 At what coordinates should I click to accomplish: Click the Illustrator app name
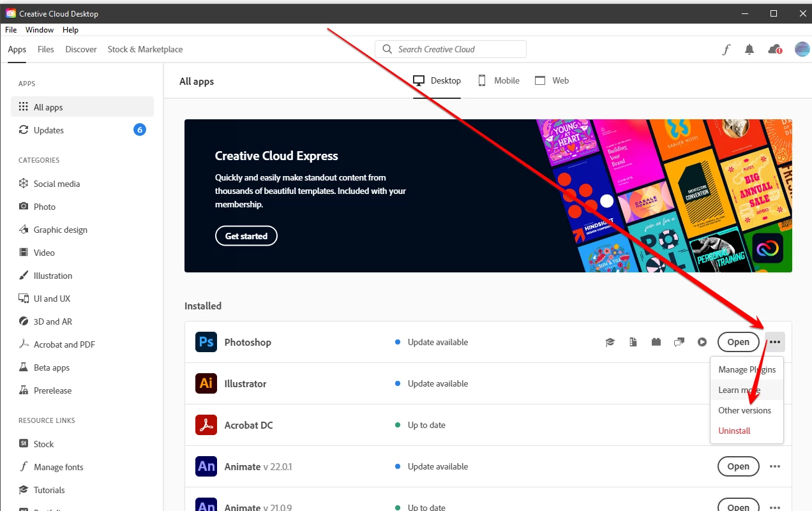[245, 383]
